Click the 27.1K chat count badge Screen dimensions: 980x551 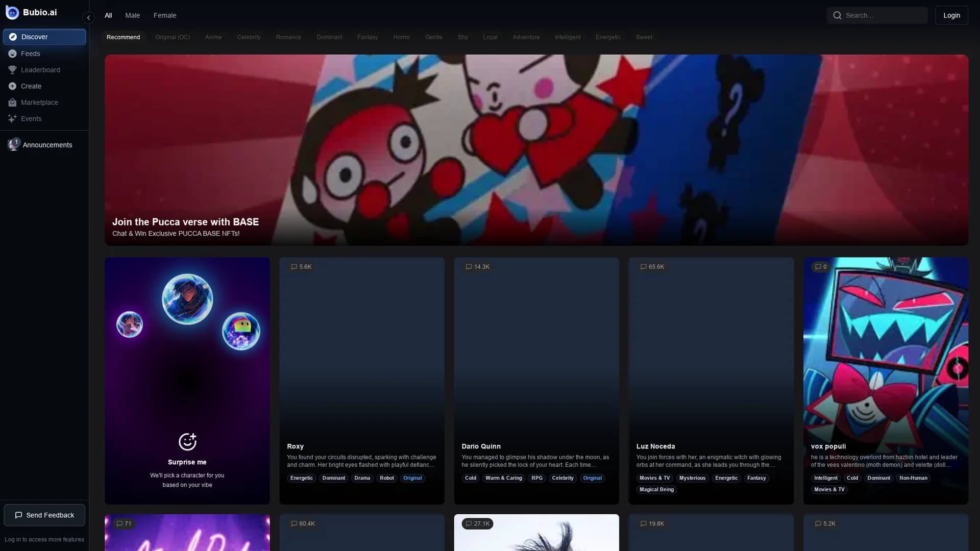point(478,523)
